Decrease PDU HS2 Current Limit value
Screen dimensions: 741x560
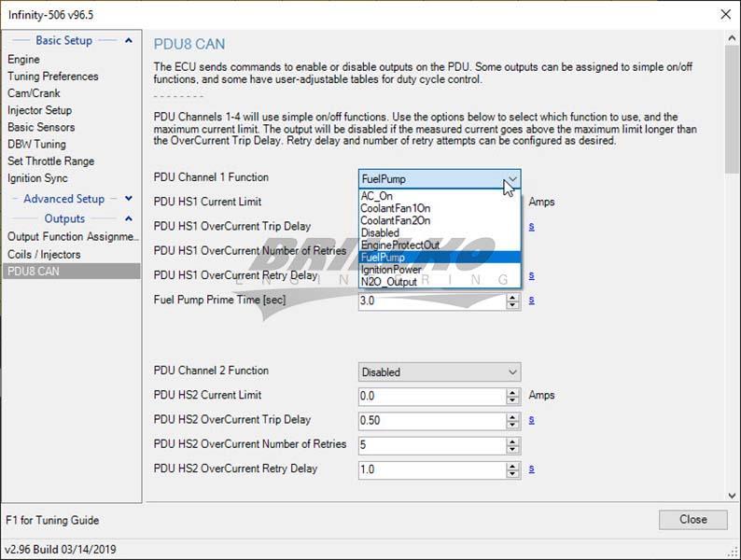(512, 400)
